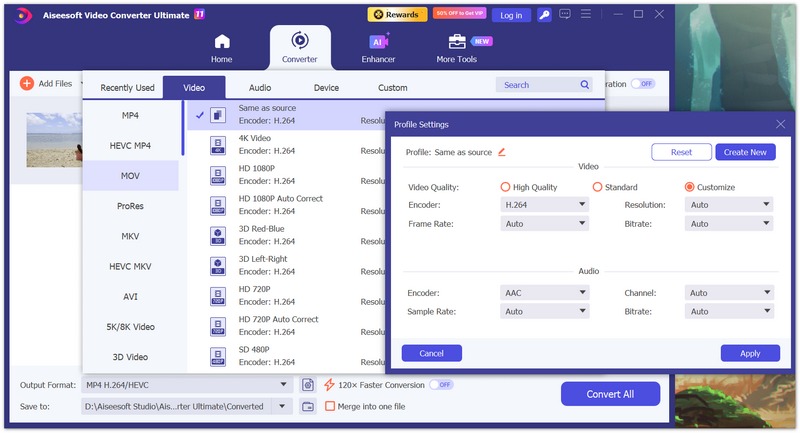Viewport: 800px width, 433px height.
Task: Edit profile name with pencil icon
Action: click(502, 152)
